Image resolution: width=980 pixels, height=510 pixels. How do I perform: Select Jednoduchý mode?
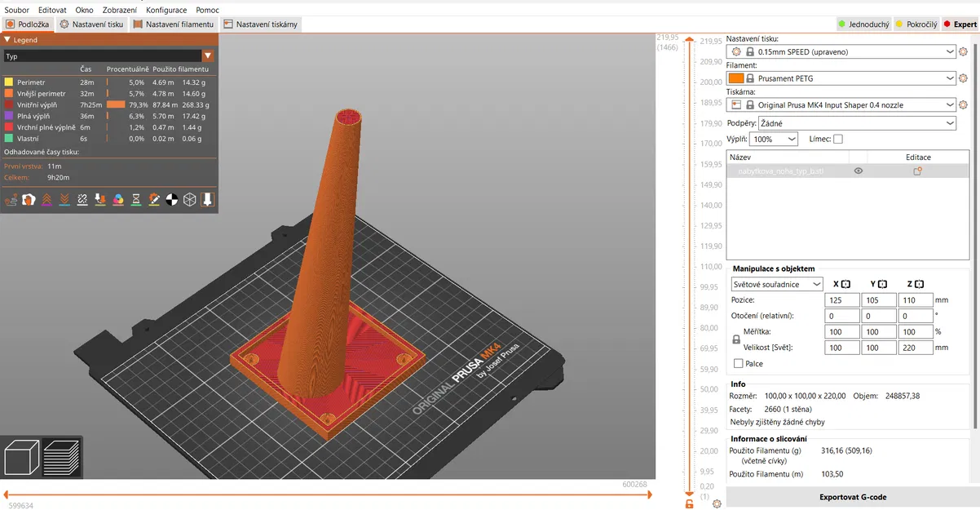click(863, 24)
